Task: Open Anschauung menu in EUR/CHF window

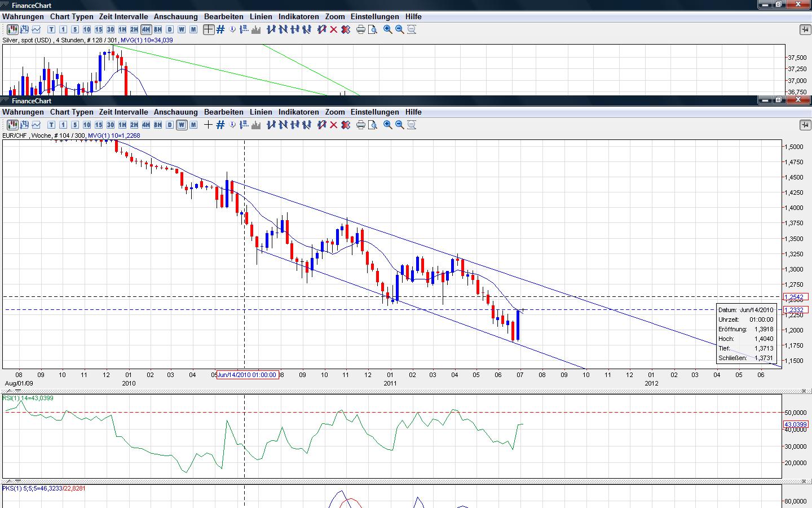Action: coord(176,112)
